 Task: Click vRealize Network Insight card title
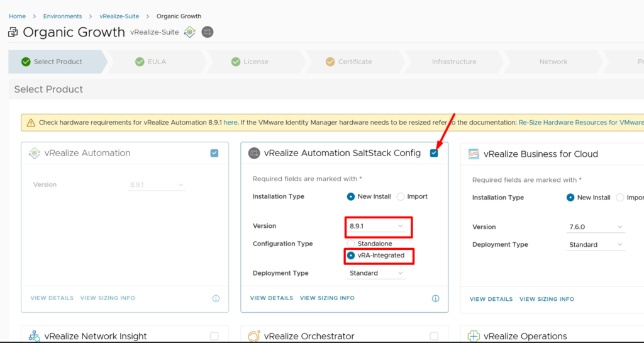click(x=96, y=336)
